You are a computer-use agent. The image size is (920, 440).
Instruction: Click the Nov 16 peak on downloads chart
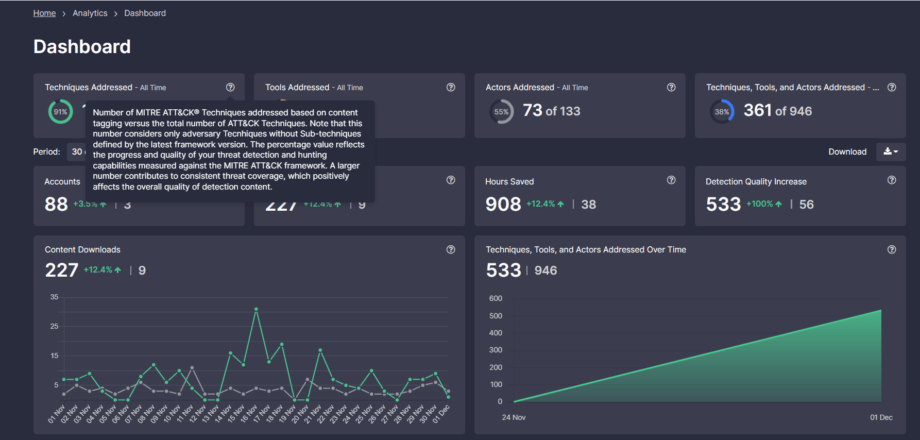pyautogui.click(x=257, y=310)
